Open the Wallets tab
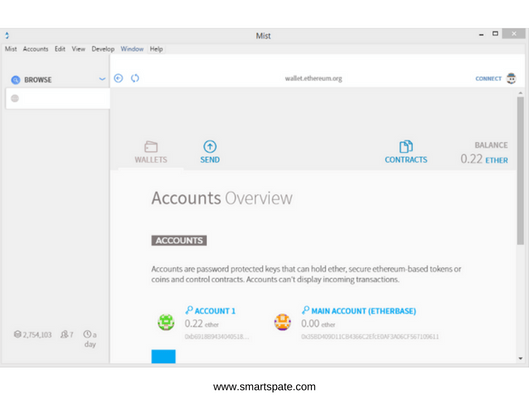The image size is (529, 396). (151, 152)
